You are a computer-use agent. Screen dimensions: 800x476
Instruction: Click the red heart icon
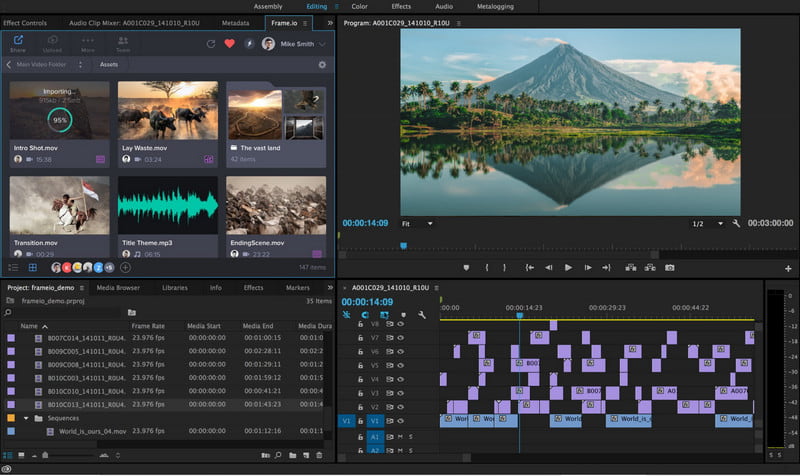pos(230,44)
